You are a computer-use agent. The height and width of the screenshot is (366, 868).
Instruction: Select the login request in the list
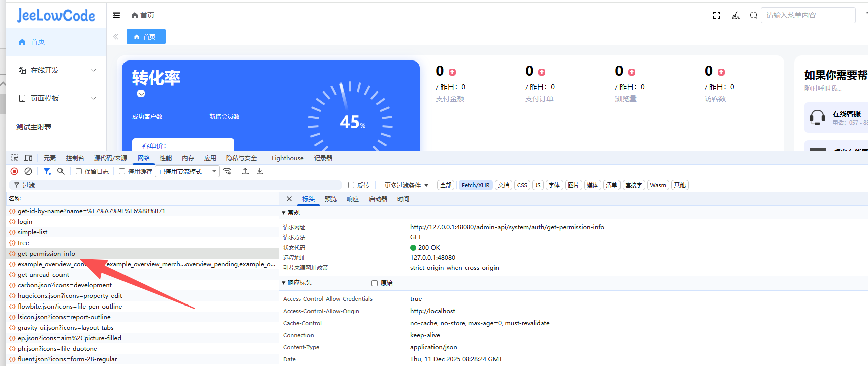click(x=25, y=222)
